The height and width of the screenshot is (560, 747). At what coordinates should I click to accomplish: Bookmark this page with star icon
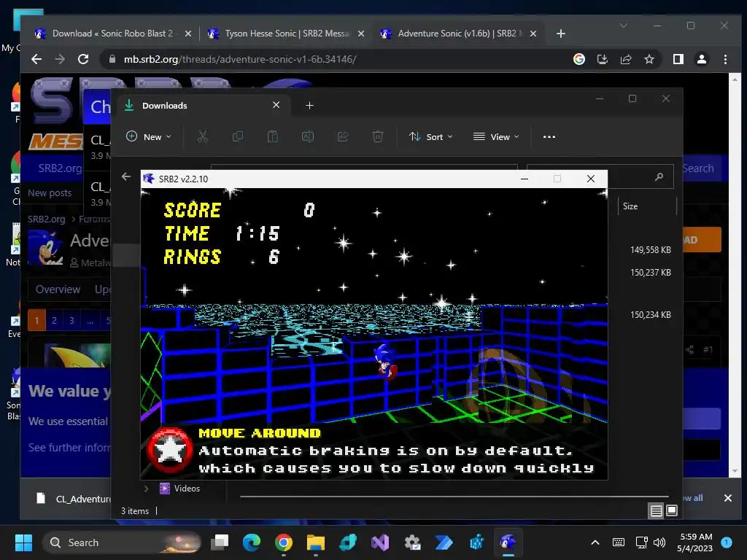tap(649, 59)
